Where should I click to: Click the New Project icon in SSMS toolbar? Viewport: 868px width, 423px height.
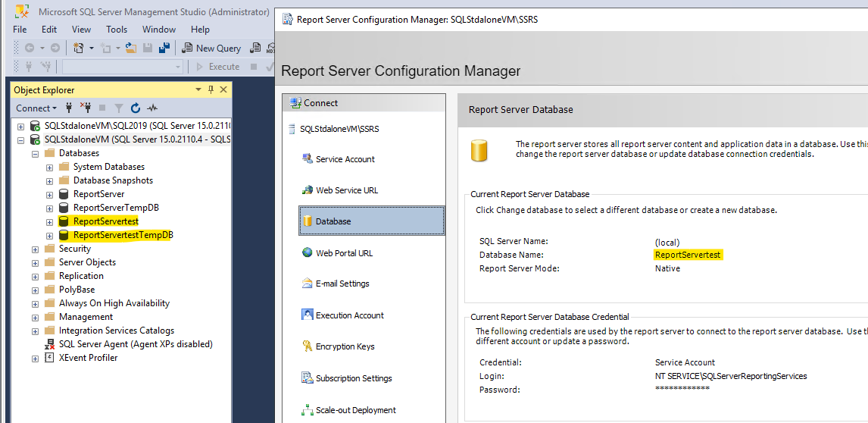79,49
